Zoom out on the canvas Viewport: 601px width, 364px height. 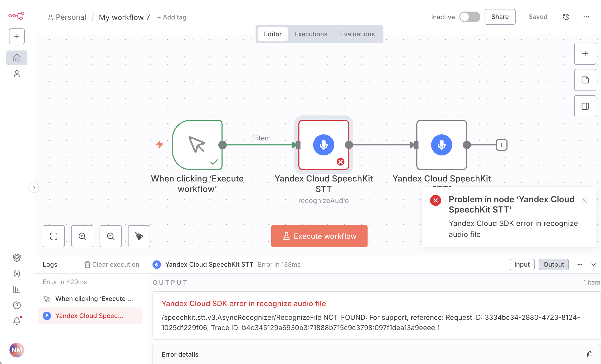(x=110, y=236)
